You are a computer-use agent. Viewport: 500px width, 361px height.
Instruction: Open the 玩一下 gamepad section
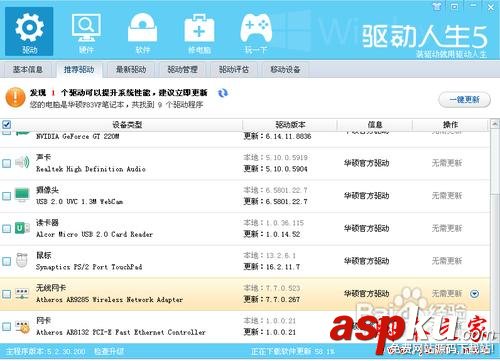pos(256,33)
